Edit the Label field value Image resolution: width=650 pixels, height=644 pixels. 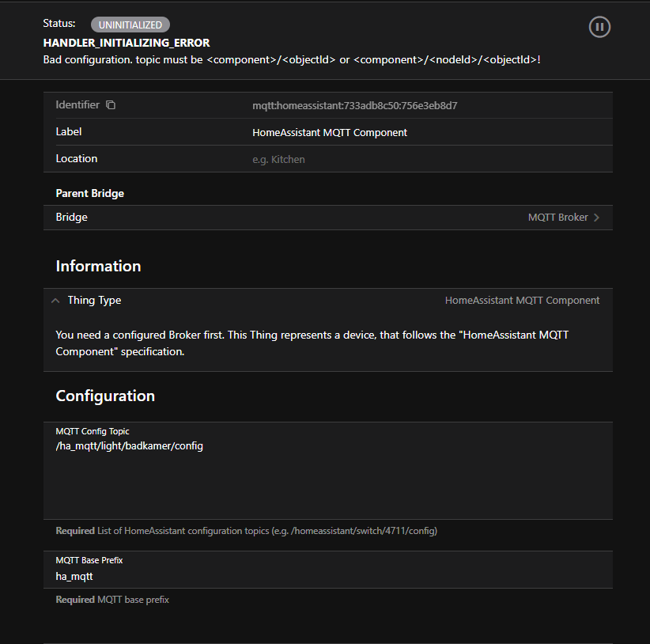(330, 133)
